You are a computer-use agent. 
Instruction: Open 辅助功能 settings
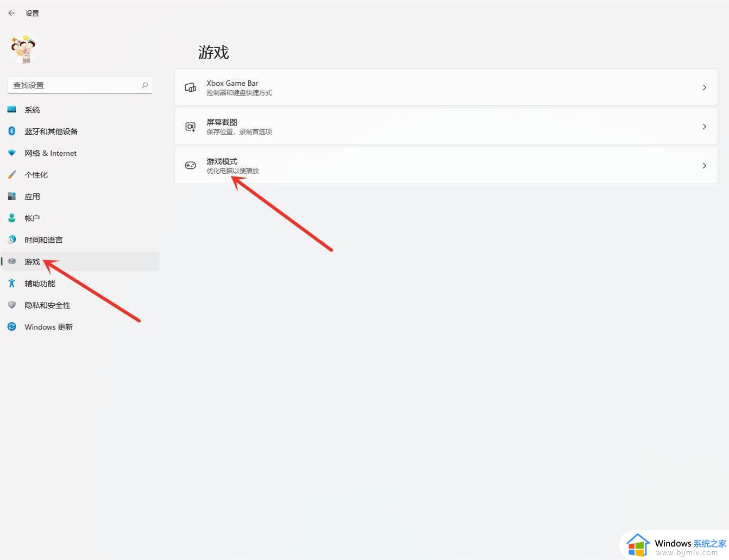80,284
